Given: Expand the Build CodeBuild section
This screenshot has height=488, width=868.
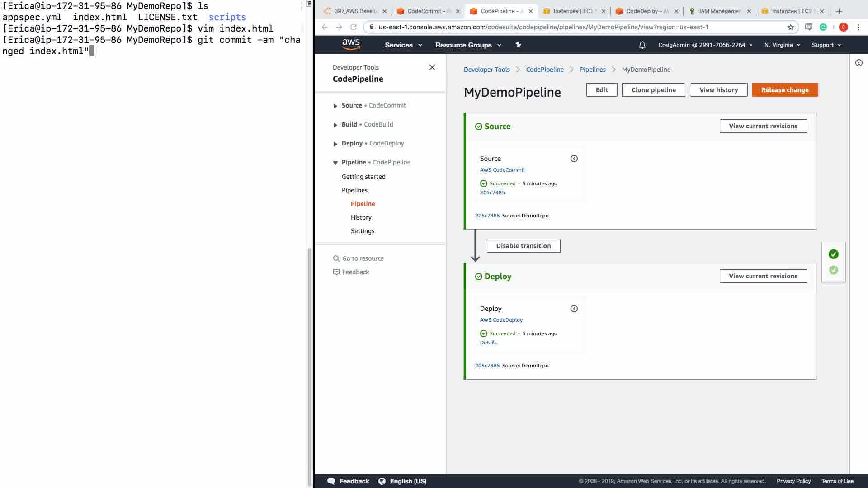Looking at the screenshot, I should coord(335,125).
